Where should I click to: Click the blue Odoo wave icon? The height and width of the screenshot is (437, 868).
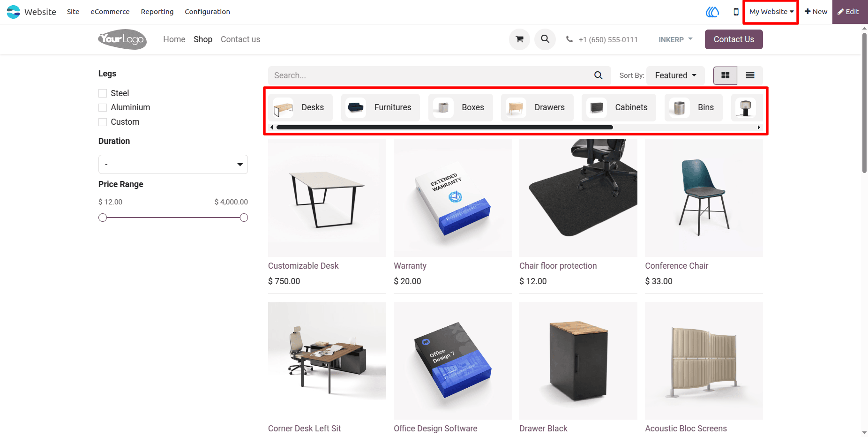point(712,12)
